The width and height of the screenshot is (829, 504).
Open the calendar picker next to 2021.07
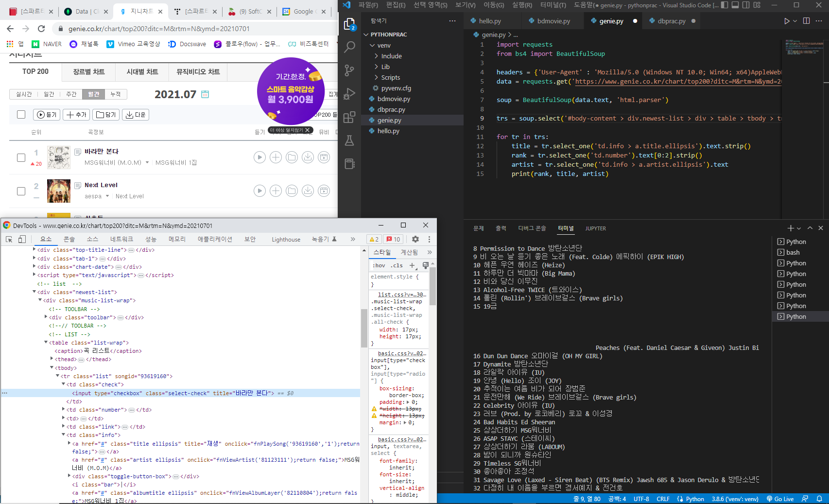(x=205, y=94)
